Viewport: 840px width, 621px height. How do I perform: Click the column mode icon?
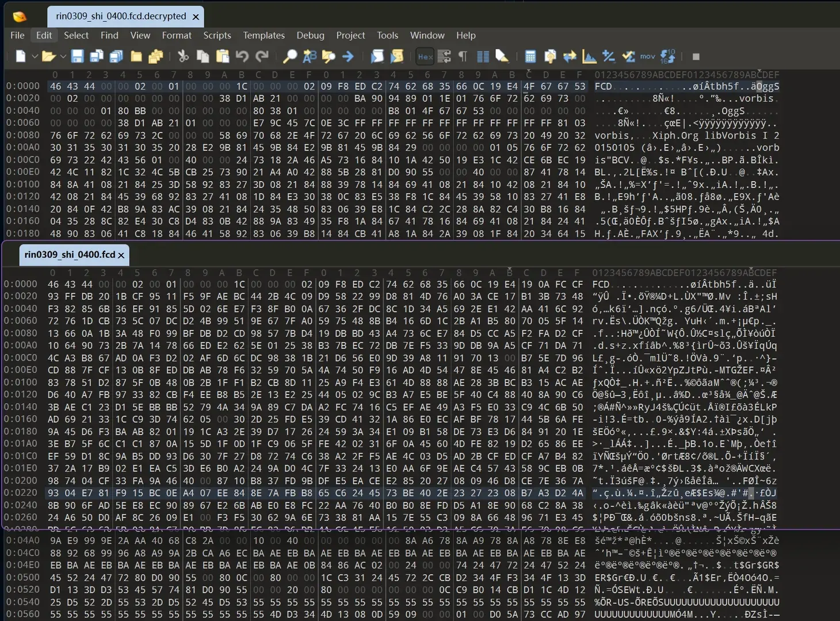483,56
